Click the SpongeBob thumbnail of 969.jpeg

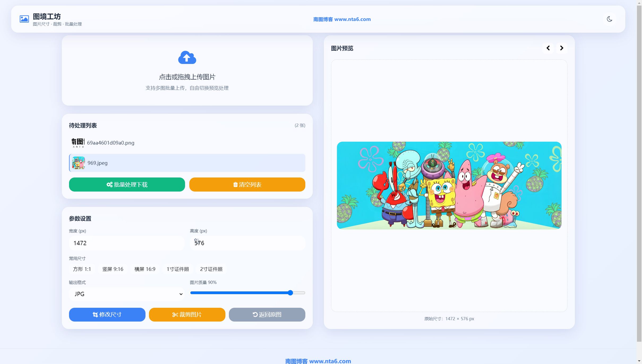79,163
